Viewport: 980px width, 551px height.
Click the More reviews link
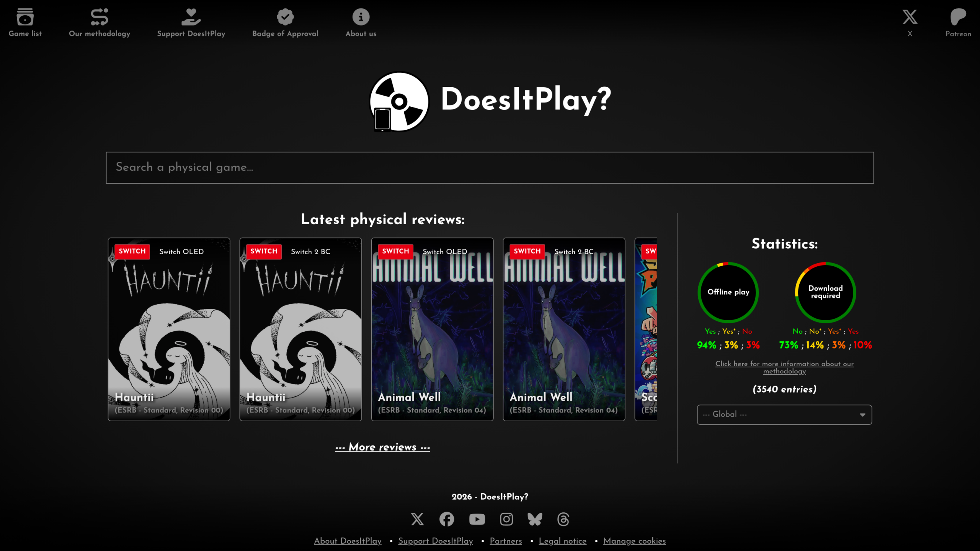382,447
